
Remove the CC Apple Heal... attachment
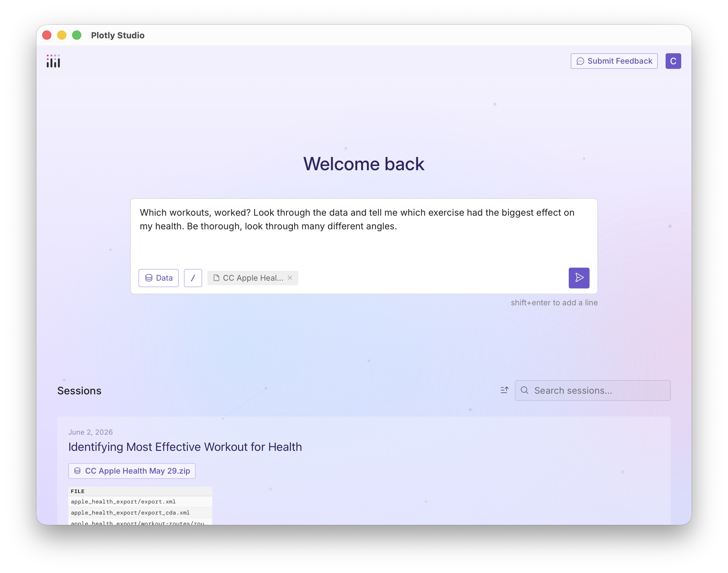coord(290,278)
